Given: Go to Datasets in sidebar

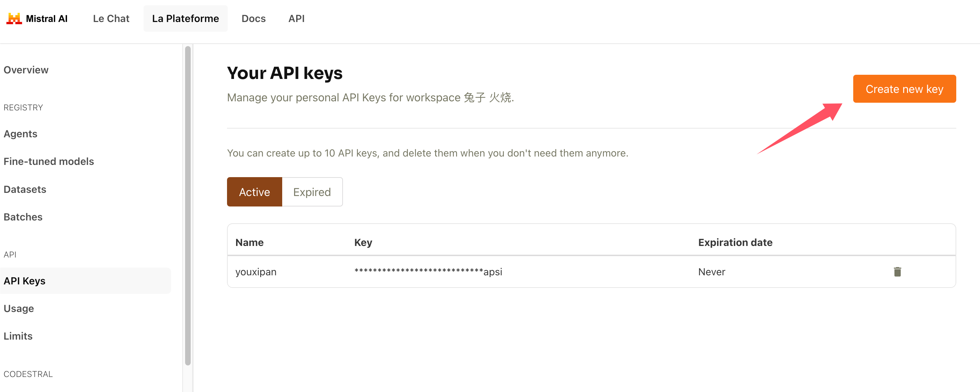Looking at the screenshot, I should point(25,189).
